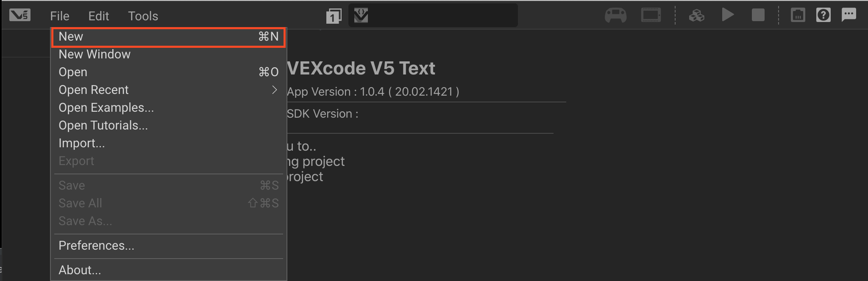868x281 pixels.
Task: Download program with the play icon
Action: [x=728, y=15]
